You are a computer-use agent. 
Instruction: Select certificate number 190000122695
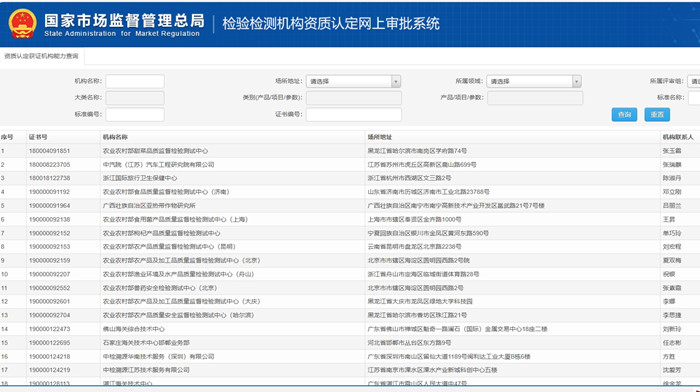coord(49,343)
